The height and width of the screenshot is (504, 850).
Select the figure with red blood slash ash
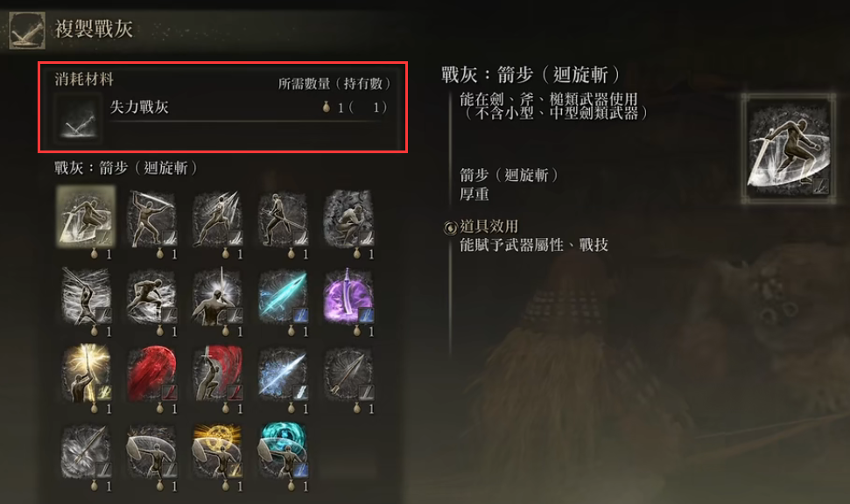[217, 374]
